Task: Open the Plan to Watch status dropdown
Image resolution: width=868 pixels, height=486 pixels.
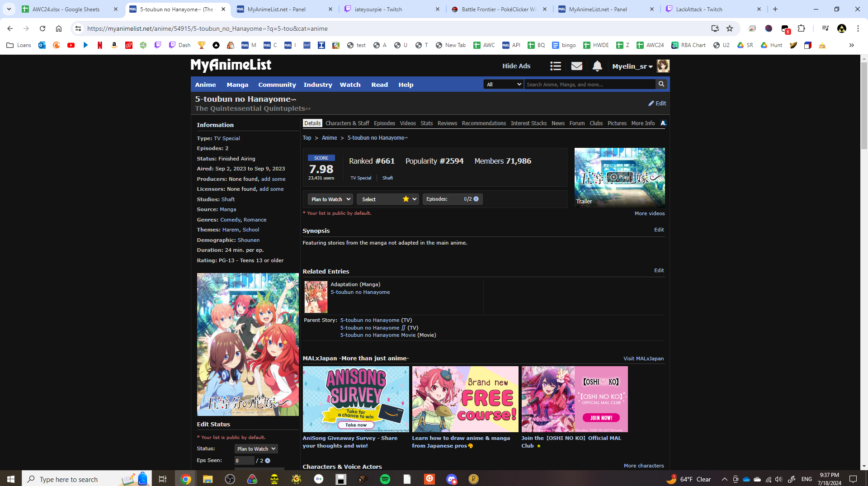Action: 330,199
